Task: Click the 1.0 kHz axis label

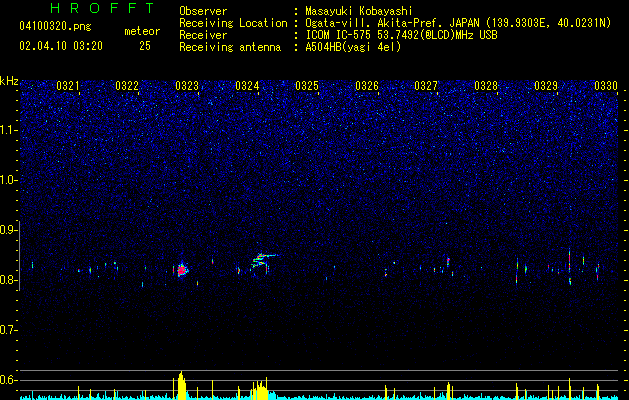Action: (9, 180)
